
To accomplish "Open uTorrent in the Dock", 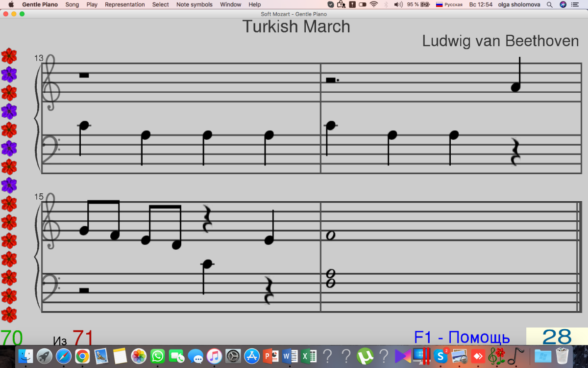I will click(x=365, y=356).
